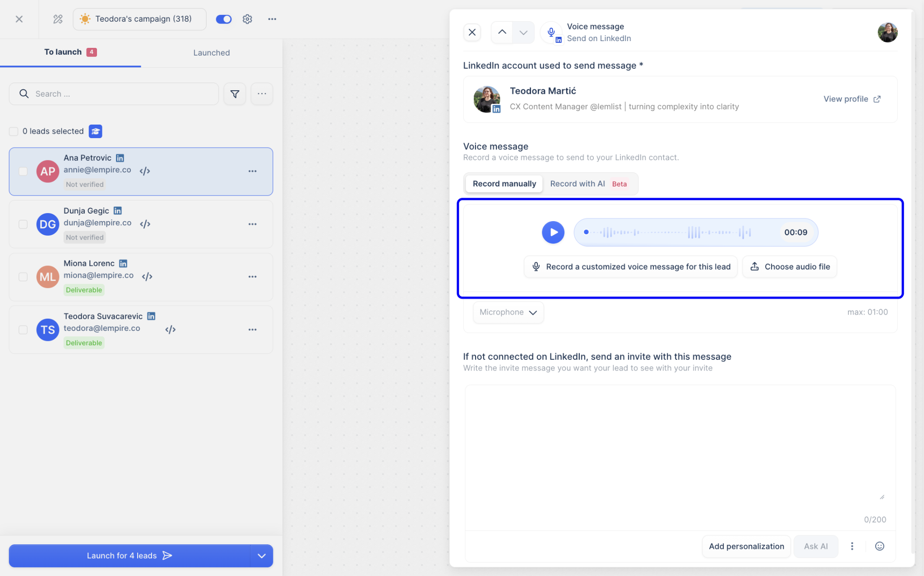Open the emoji picker smiley
The image size is (924, 576).
click(x=879, y=546)
